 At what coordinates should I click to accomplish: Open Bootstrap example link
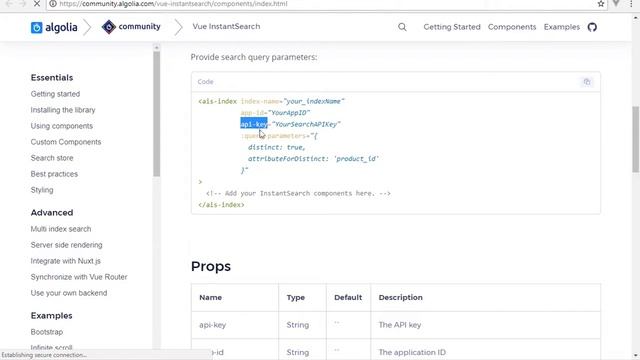coord(47,332)
